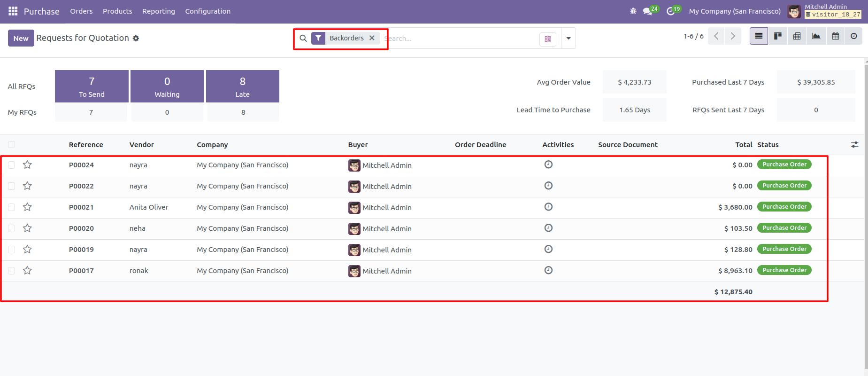The image size is (868, 376).
Task: Open the Products menu
Action: coord(117,11)
